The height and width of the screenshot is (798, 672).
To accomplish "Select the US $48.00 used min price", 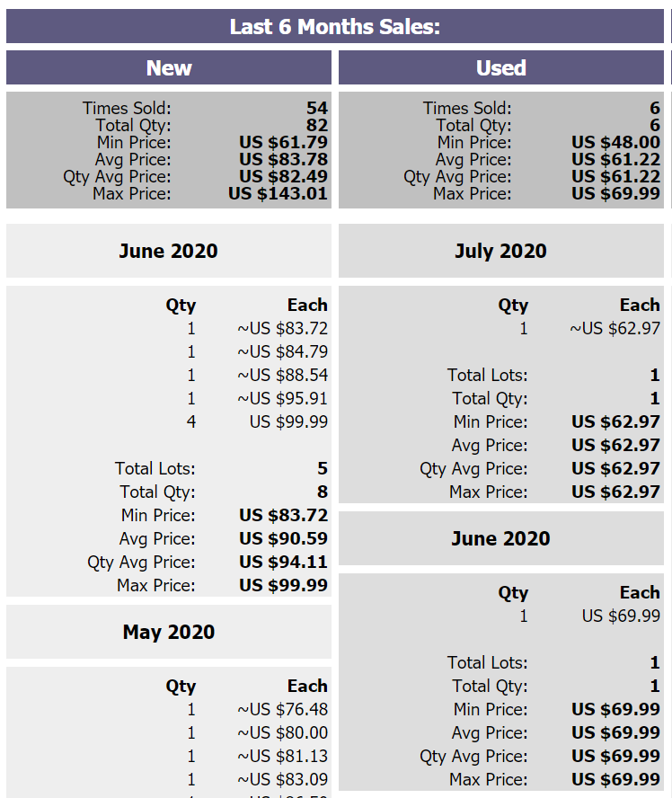I will [615, 142].
